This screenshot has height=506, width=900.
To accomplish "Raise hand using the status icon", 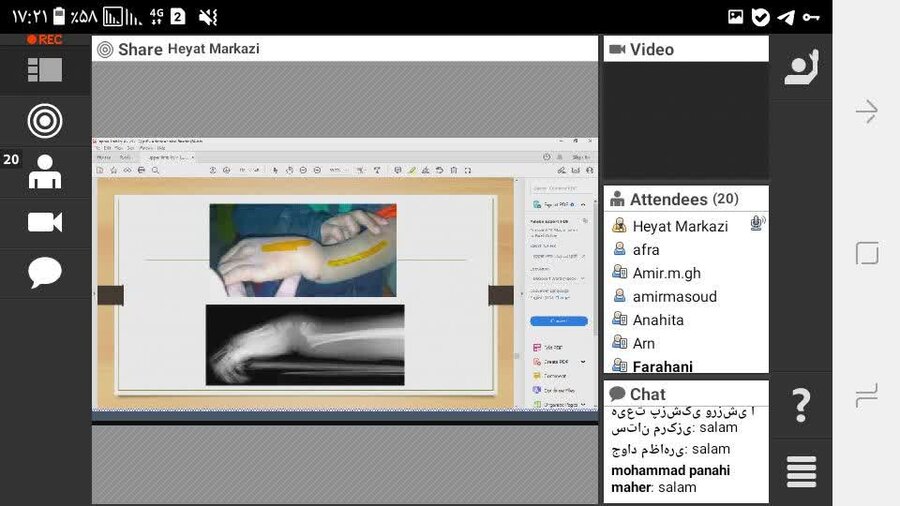I will click(x=801, y=67).
